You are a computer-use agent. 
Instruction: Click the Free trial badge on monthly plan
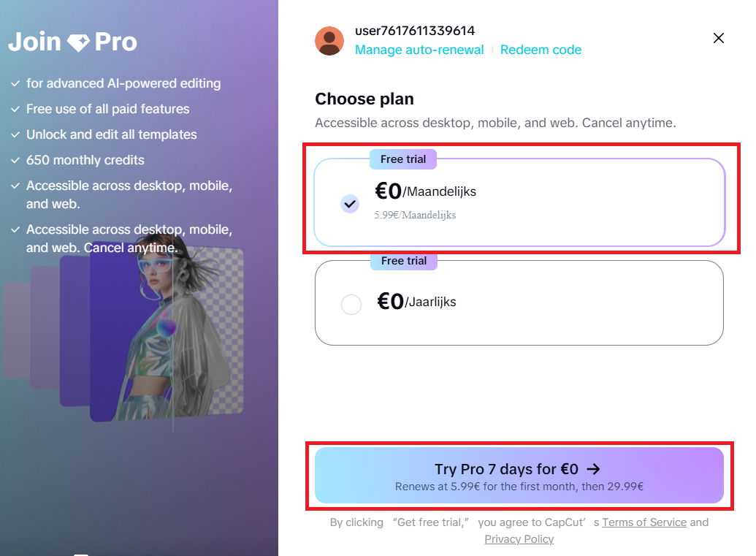(403, 159)
